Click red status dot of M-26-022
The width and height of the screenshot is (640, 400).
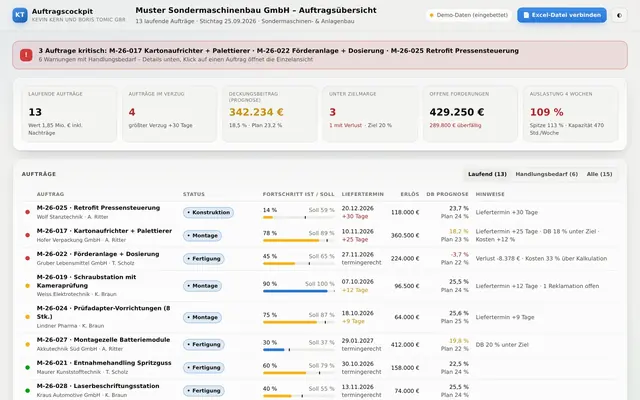(x=27, y=258)
